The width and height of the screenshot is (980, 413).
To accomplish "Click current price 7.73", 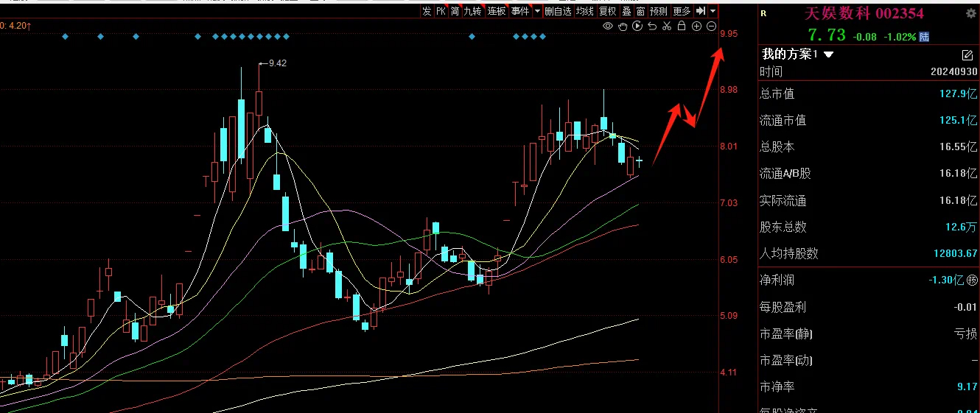I will coord(826,35).
